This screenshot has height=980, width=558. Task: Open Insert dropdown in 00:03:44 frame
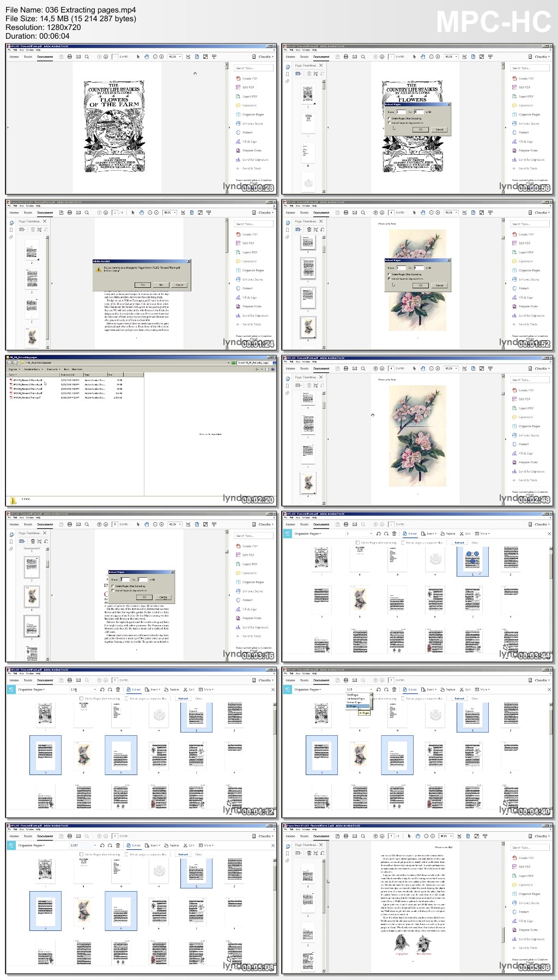point(430,534)
